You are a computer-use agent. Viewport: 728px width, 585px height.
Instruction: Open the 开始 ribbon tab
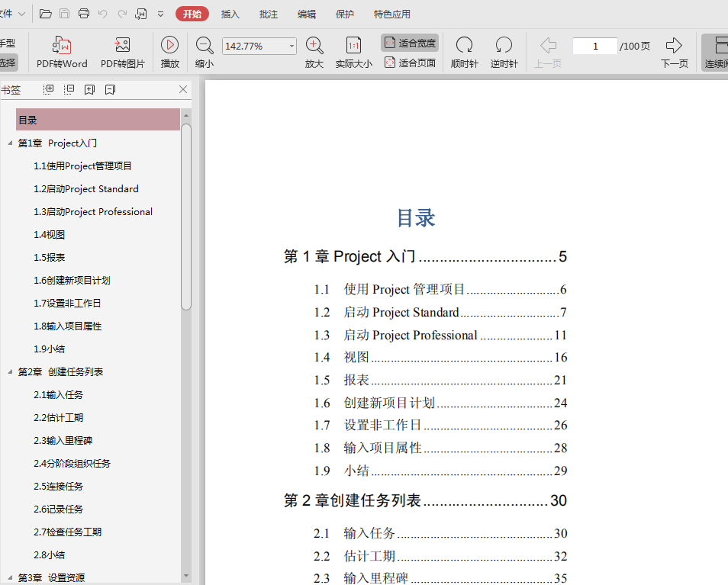coord(192,14)
